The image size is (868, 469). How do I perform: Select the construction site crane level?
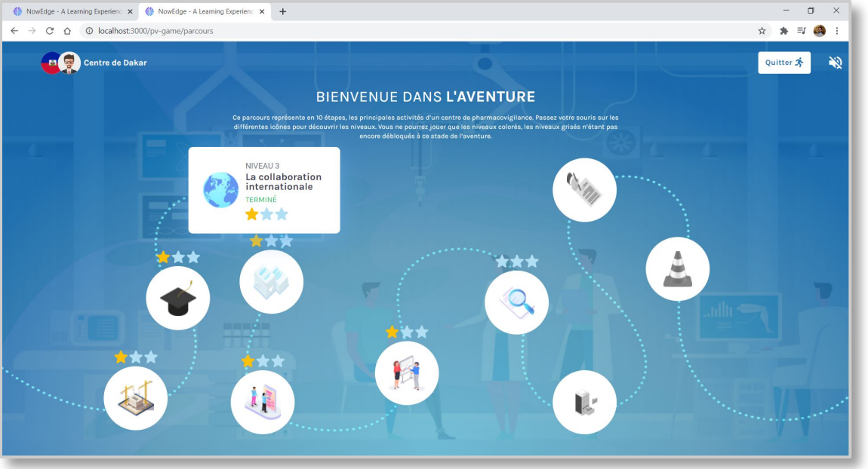click(x=135, y=398)
